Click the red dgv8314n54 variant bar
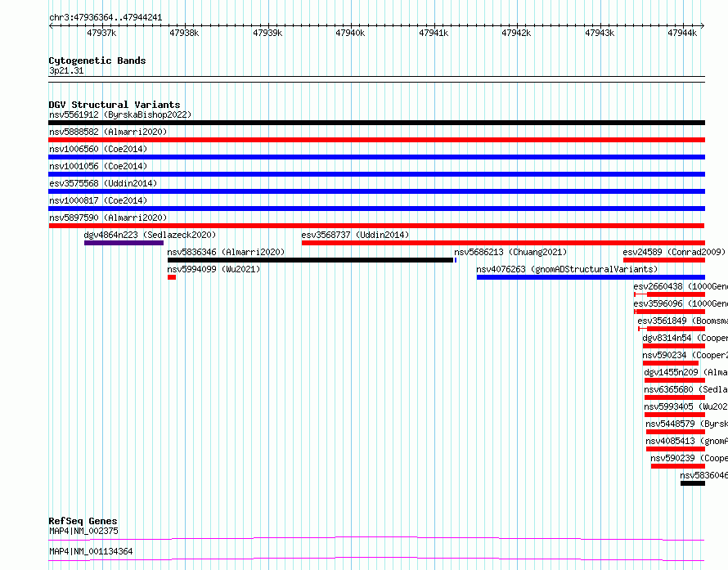This screenshot has height=570, width=728. point(674,346)
